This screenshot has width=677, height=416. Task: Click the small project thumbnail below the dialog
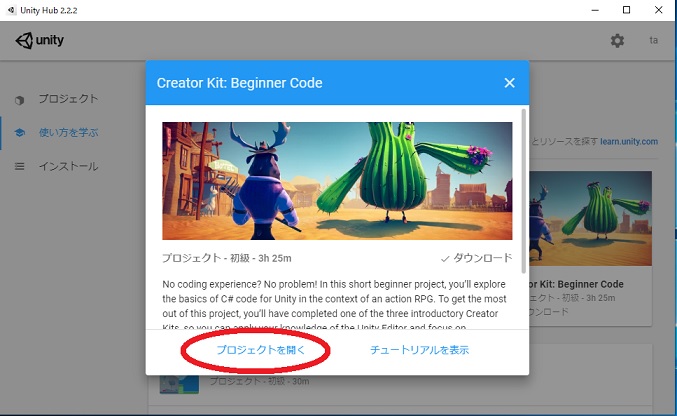(179, 384)
